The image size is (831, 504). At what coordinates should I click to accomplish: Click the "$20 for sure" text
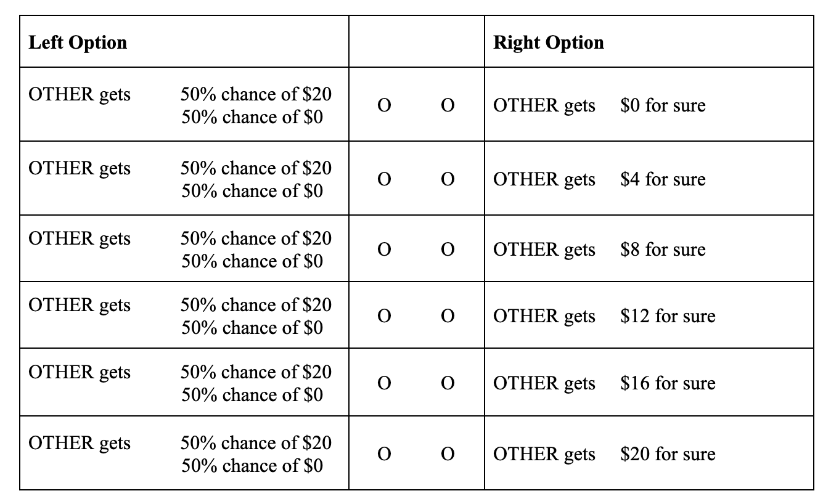(x=668, y=454)
